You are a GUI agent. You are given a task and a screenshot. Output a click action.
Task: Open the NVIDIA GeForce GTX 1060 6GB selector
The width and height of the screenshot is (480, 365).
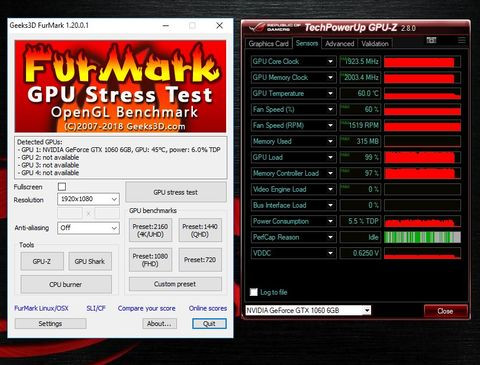coord(308,311)
